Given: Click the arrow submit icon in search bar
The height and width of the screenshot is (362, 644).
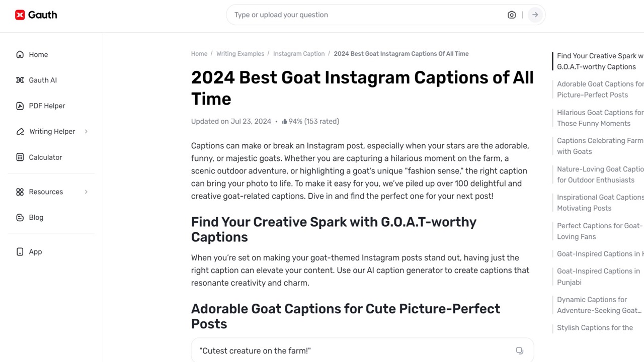Looking at the screenshot, I should (x=535, y=15).
